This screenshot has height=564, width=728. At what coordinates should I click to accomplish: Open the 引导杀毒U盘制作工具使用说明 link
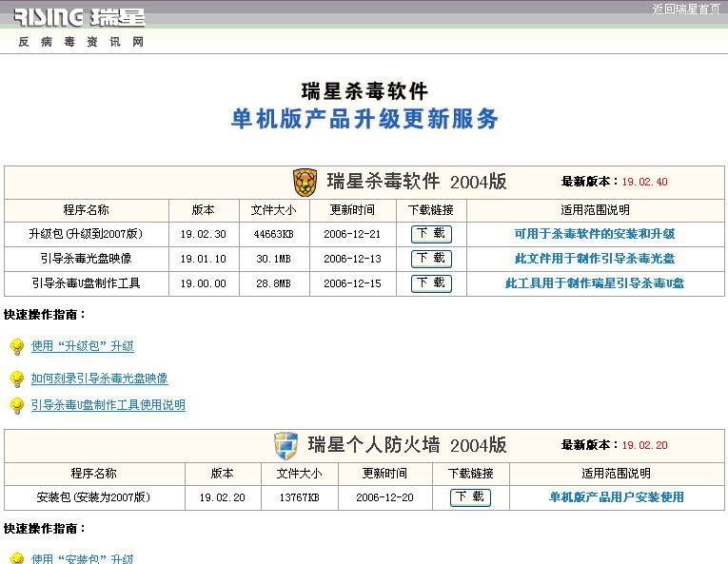pos(108,405)
